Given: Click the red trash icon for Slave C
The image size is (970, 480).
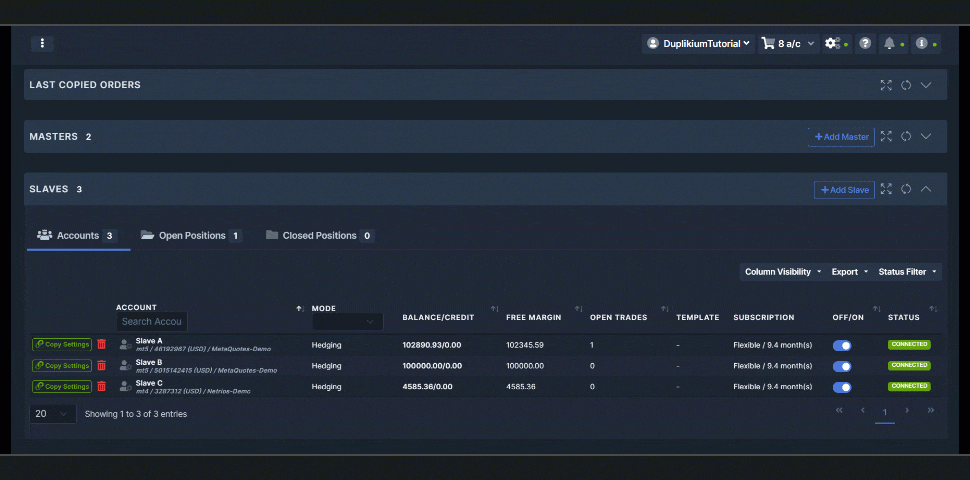Looking at the screenshot, I should pyautogui.click(x=101, y=386).
